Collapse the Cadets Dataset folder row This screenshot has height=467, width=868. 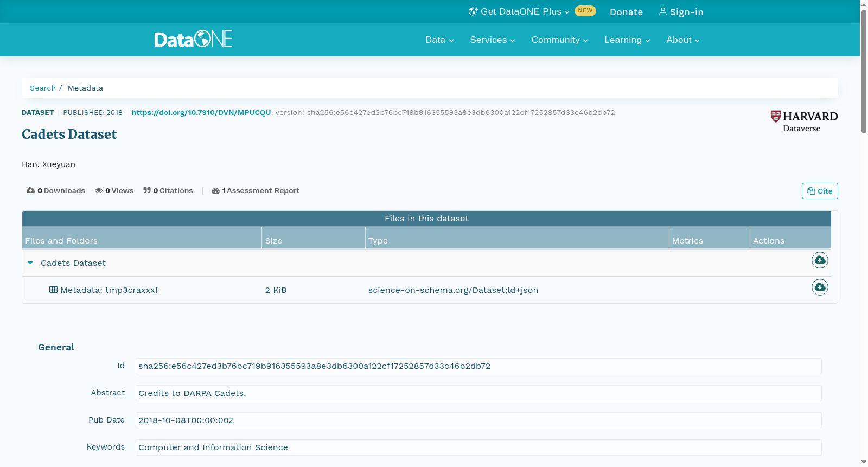tap(30, 263)
